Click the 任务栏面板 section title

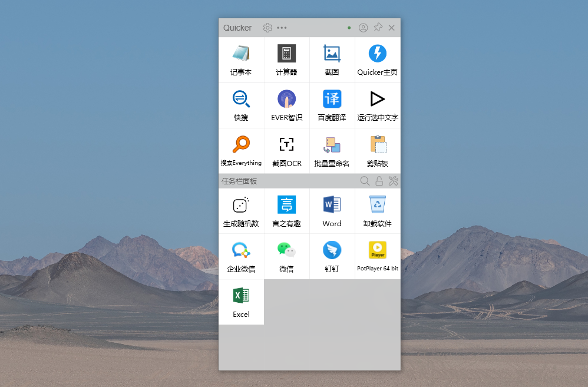[x=239, y=181]
